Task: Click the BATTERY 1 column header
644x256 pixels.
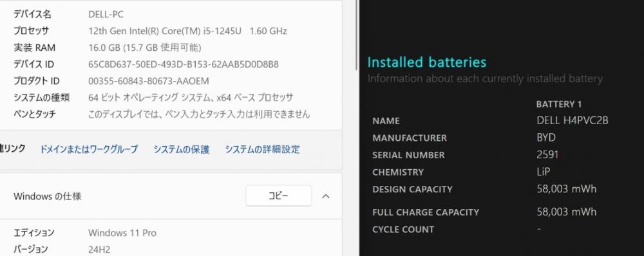Action: pyautogui.click(x=558, y=104)
